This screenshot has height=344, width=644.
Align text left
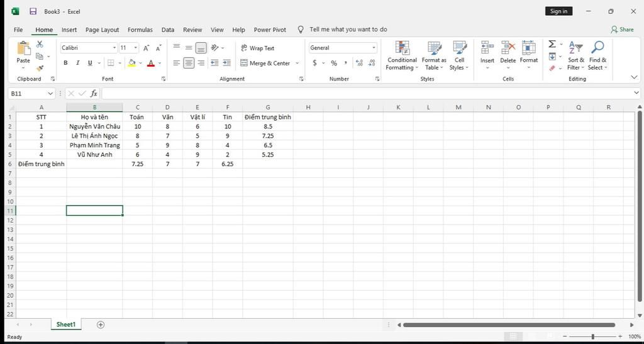(x=177, y=63)
